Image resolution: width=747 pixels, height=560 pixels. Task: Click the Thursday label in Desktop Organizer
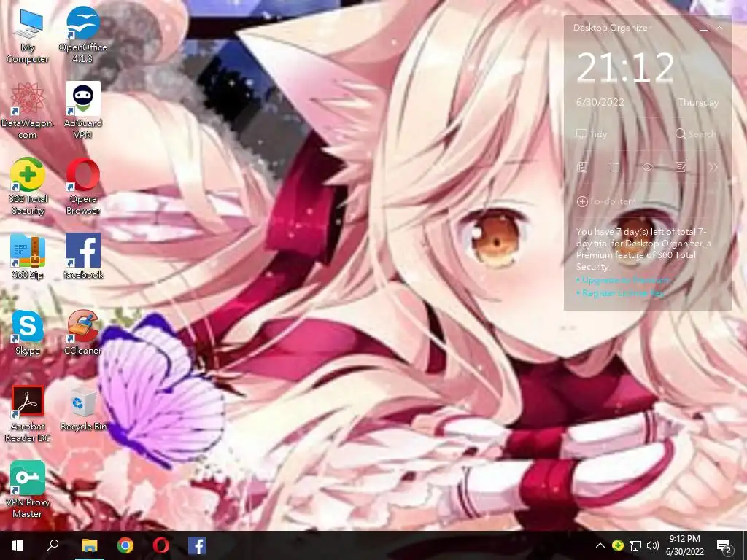(698, 102)
